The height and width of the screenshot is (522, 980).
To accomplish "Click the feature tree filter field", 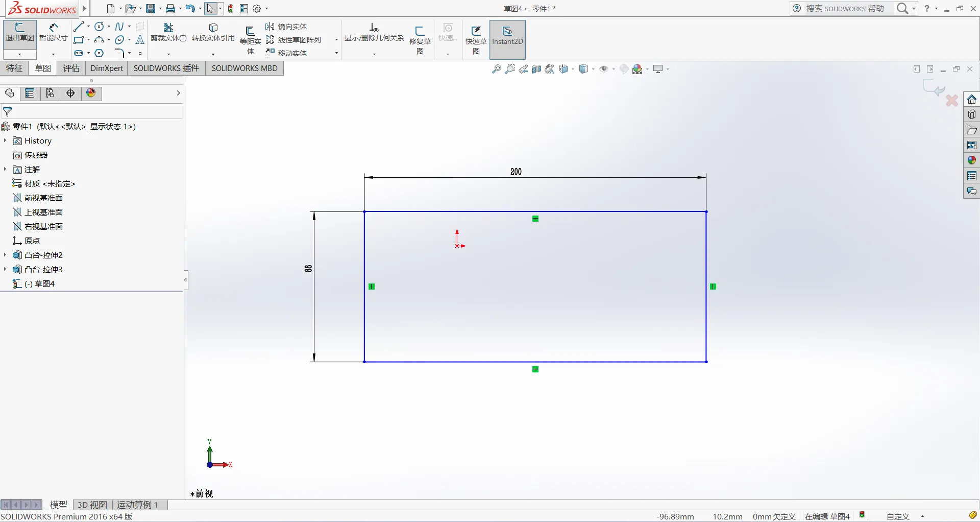I will click(92, 112).
